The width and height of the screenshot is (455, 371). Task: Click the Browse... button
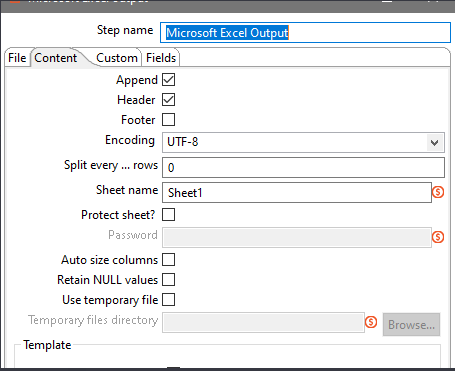click(411, 324)
